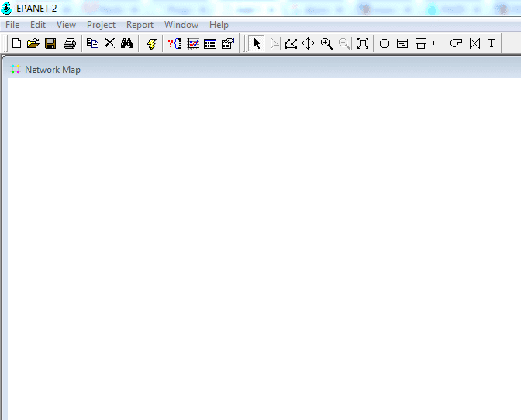Copy to clipboard using the copy icon
Image resolution: width=521 pixels, height=420 pixels.
pyautogui.click(x=92, y=43)
